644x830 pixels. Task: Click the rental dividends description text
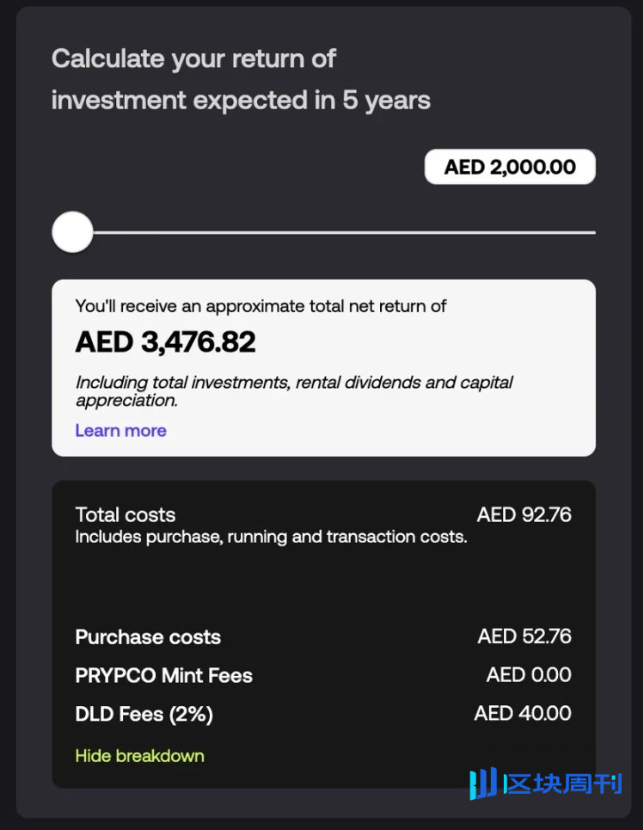pyautogui.click(x=294, y=391)
